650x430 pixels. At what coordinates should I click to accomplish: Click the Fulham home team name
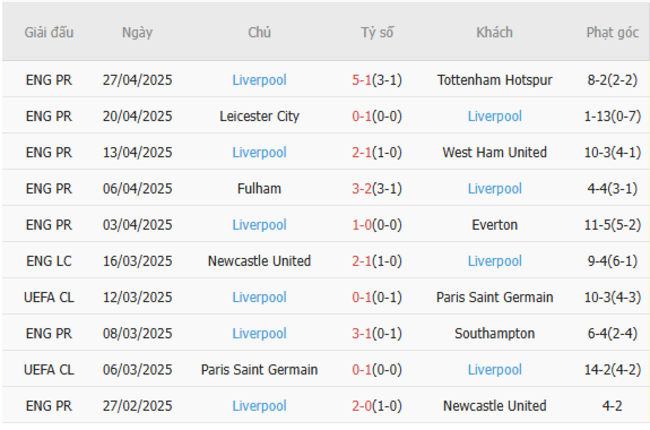pos(259,188)
